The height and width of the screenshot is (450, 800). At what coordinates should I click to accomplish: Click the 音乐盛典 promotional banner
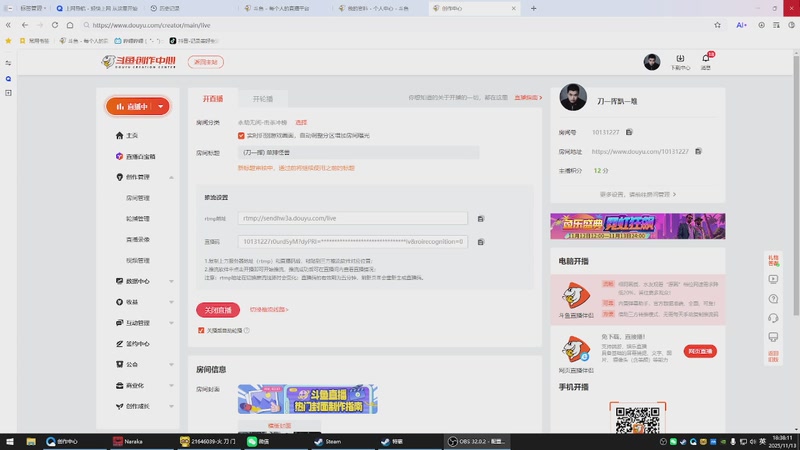point(638,226)
